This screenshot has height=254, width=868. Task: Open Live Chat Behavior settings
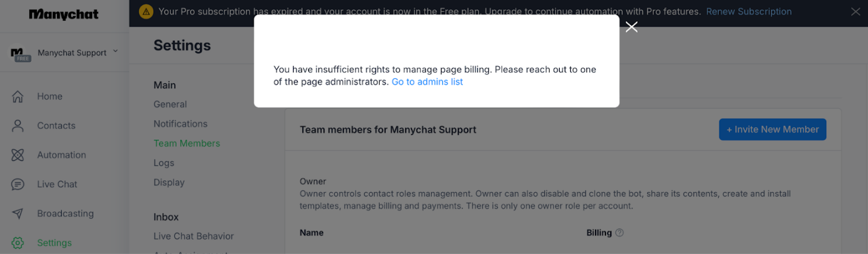pyautogui.click(x=193, y=236)
